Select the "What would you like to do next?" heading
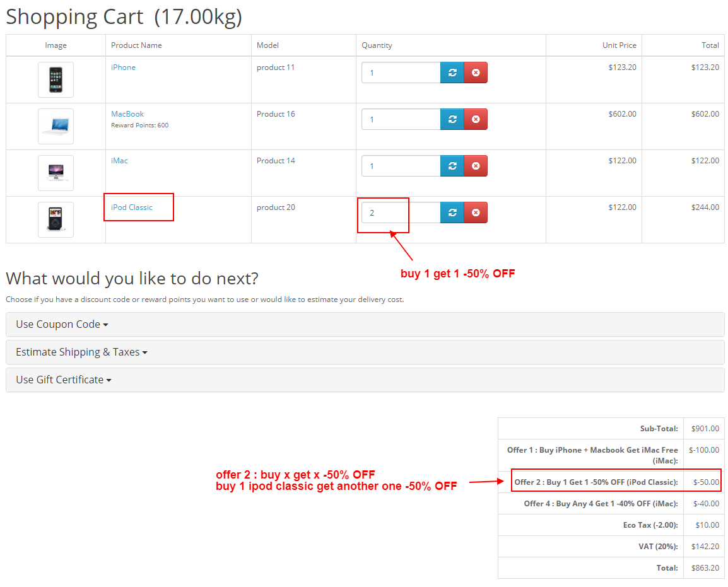Viewport: 728px width, 587px height. 132,279
